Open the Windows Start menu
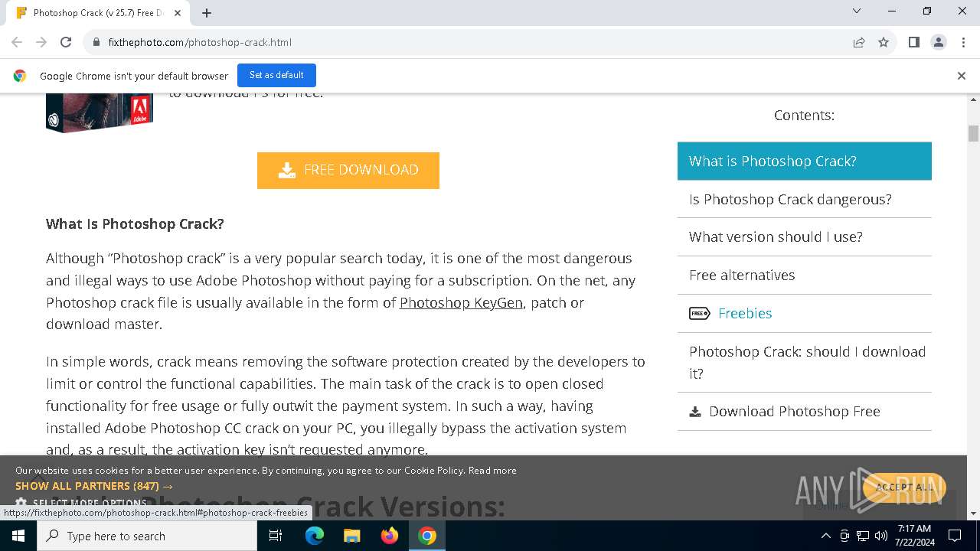The image size is (980, 551). (x=18, y=536)
